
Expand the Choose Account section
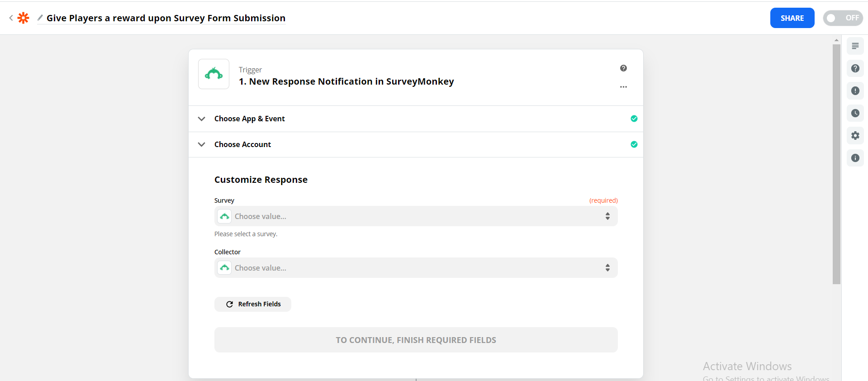coord(416,144)
